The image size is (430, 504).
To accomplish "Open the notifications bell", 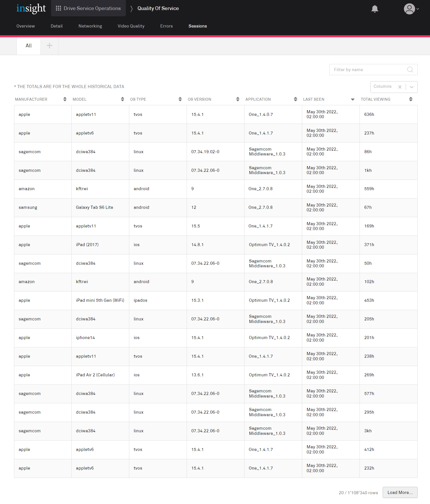I will 375,9.
